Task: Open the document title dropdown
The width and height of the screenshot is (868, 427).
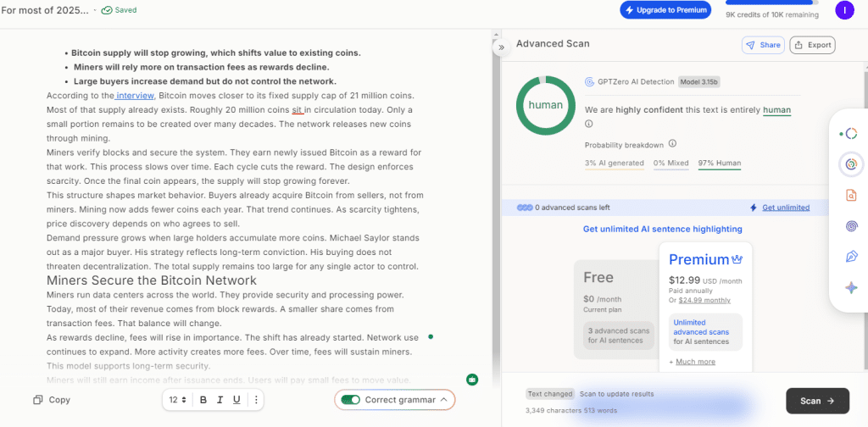Action: pyautogui.click(x=95, y=10)
